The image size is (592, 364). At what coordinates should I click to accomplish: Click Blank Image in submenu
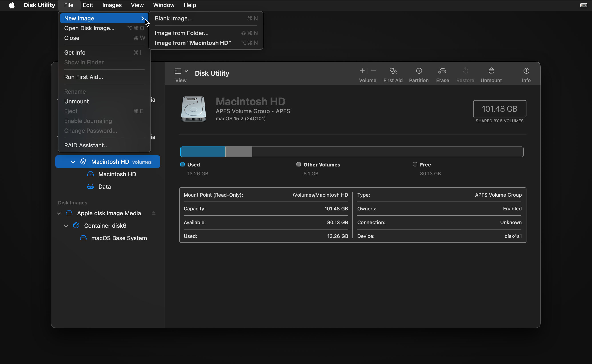(x=173, y=18)
